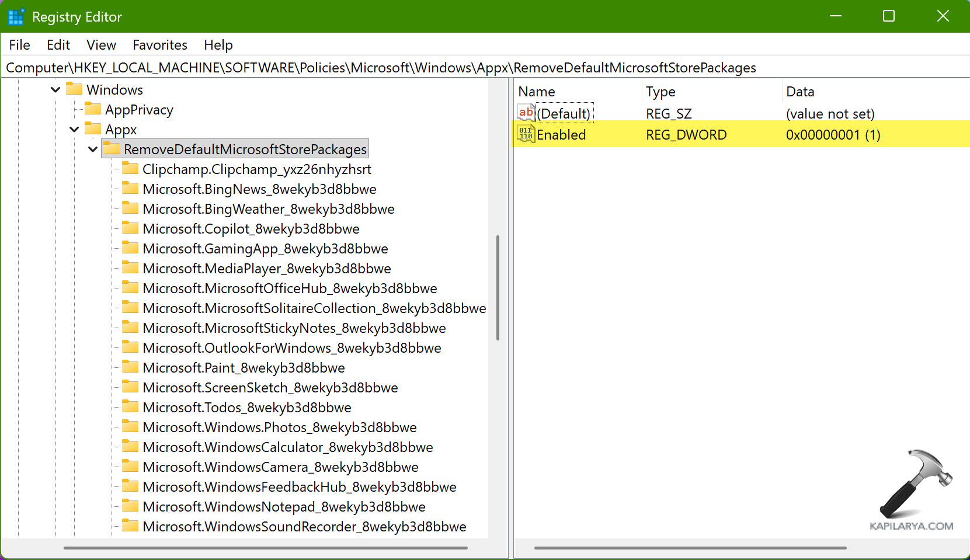The image size is (970, 560).
Task: Open the View menu
Action: tap(101, 45)
